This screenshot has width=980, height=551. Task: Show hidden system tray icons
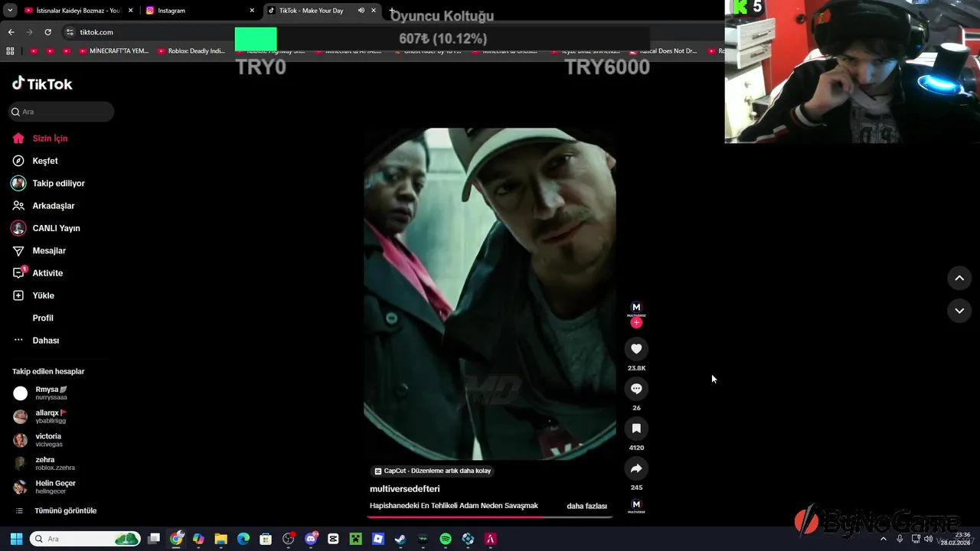coord(884,539)
